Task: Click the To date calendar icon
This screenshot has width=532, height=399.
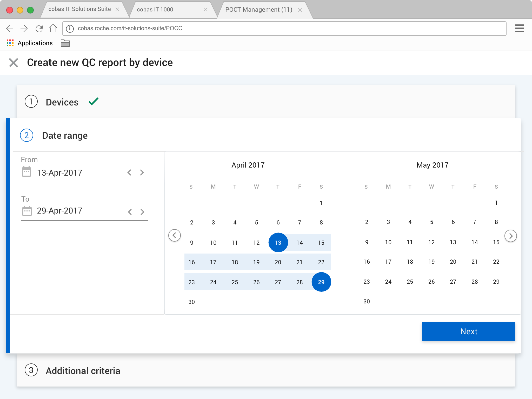Action: [x=27, y=211]
